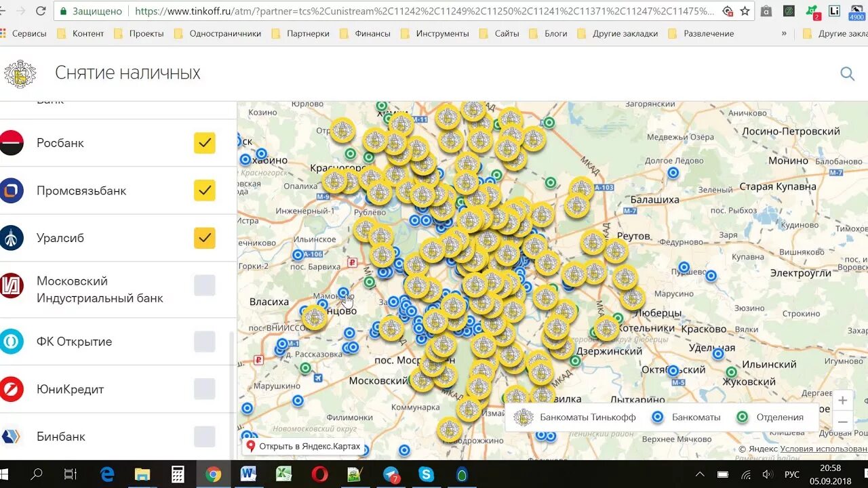Viewport: 868px width, 488px height.
Task: Show hidden system tray icons
Action: tap(700, 474)
